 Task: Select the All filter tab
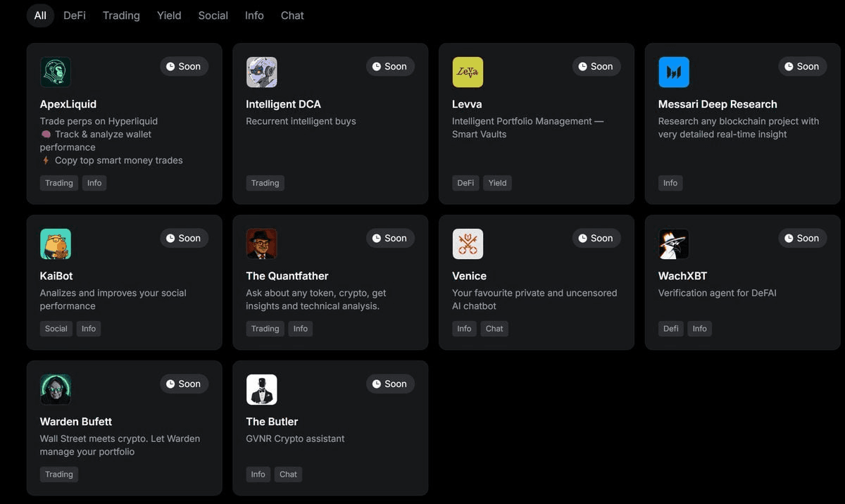click(x=40, y=15)
